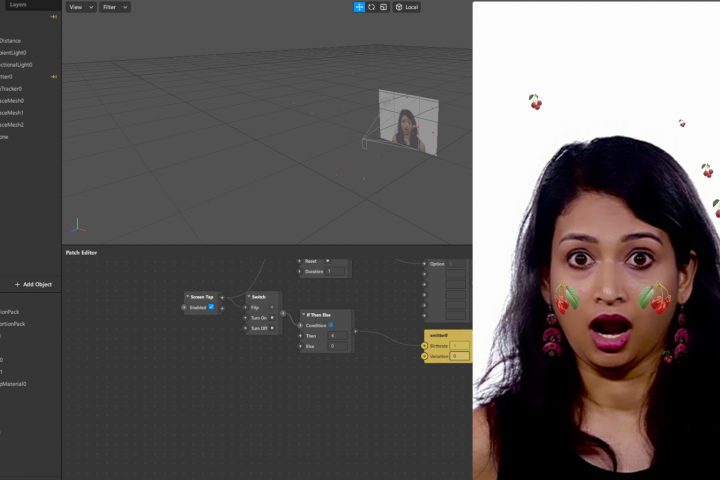This screenshot has width=720, height=480.
Task: Switch to the Layers tab
Action: point(18,5)
